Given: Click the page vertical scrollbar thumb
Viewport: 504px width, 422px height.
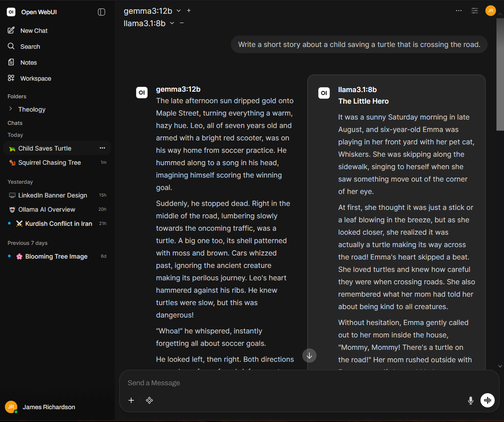Looking at the screenshot, I should (x=500, y=74).
